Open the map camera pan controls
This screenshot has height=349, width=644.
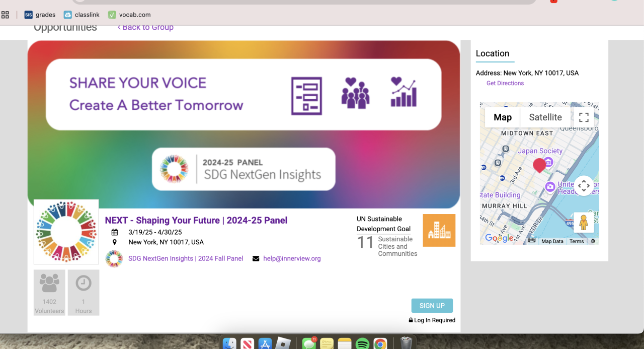pyautogui.click(x=584, y=186)
